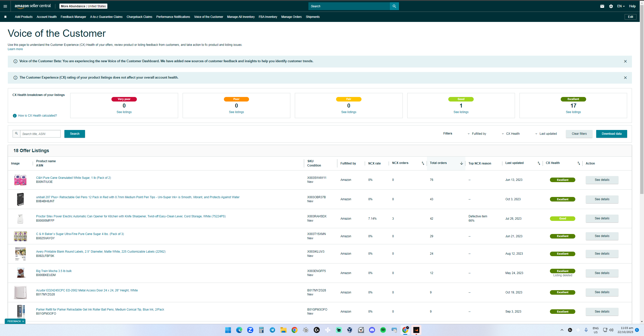The height and width of the screenshot is (336, 644).
Task: Click the Help link
Action: click(x=632, y=6)
